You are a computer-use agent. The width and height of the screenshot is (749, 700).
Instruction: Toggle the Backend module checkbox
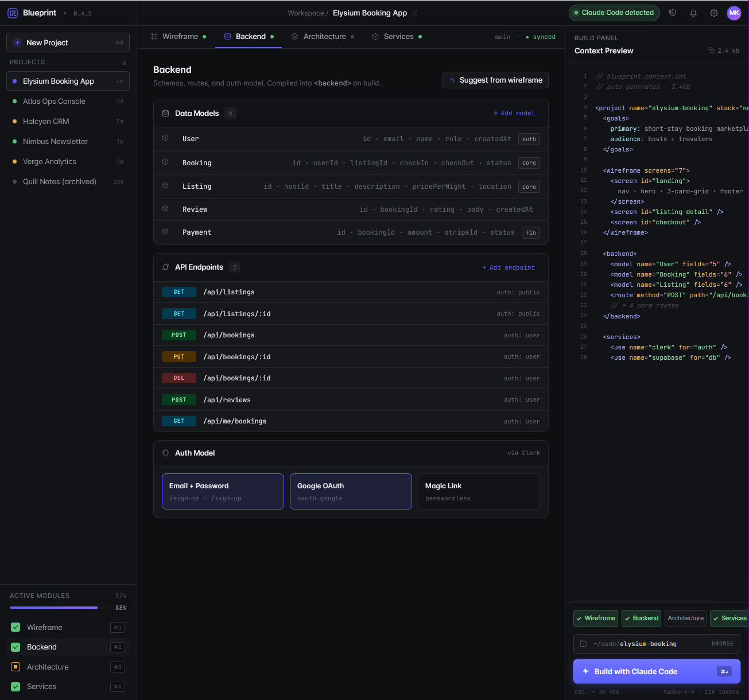coord(15,647)
